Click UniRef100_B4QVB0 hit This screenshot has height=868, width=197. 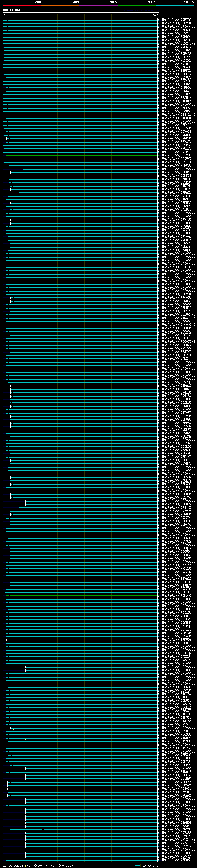(x=177, y=694)
